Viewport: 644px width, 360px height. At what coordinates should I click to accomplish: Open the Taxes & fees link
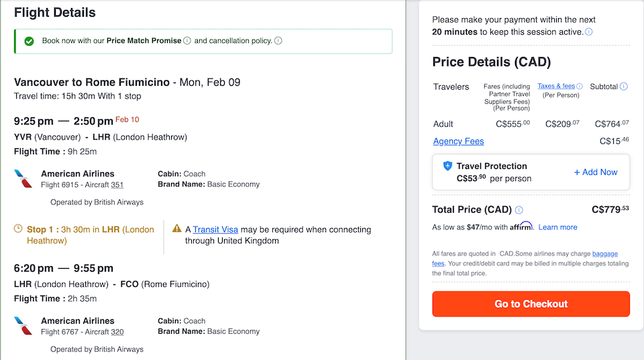coord(556,86)
